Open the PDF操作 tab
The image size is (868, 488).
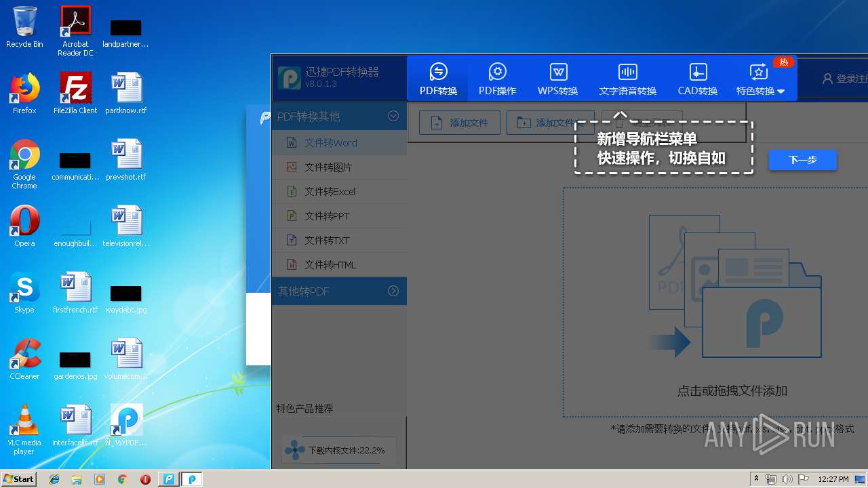tap(497, 79)
